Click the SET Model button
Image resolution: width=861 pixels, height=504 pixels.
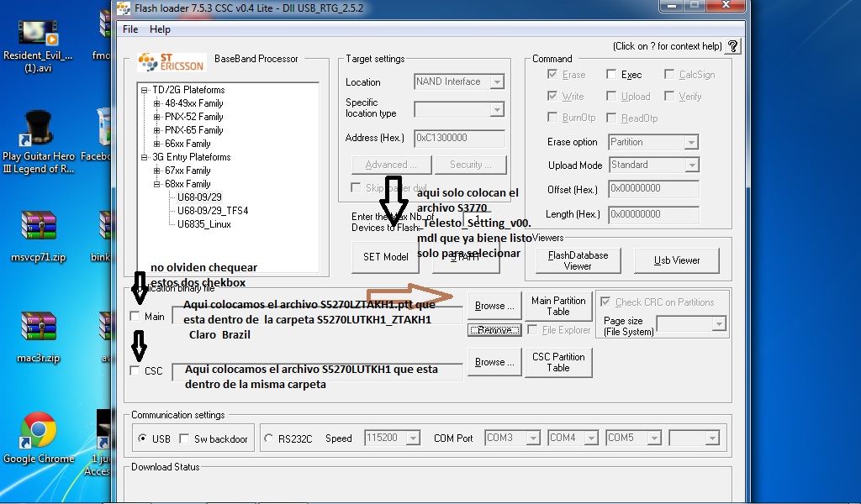tap(385, 257)
